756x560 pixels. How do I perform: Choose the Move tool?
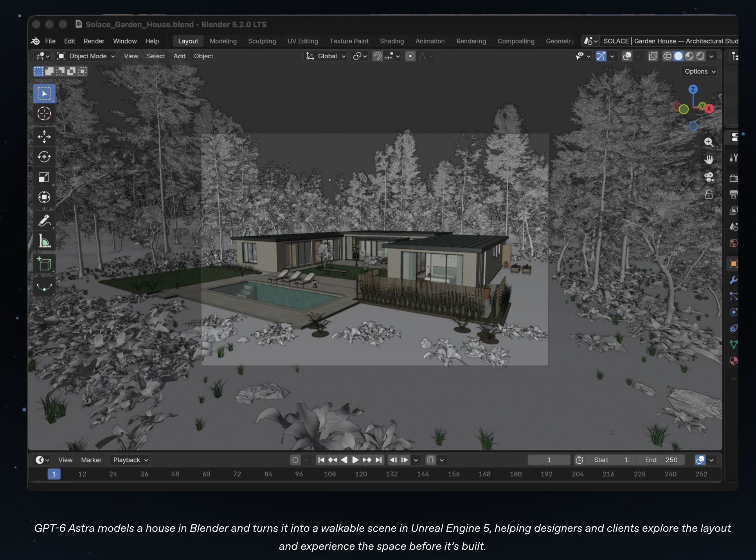pos(44,137)
